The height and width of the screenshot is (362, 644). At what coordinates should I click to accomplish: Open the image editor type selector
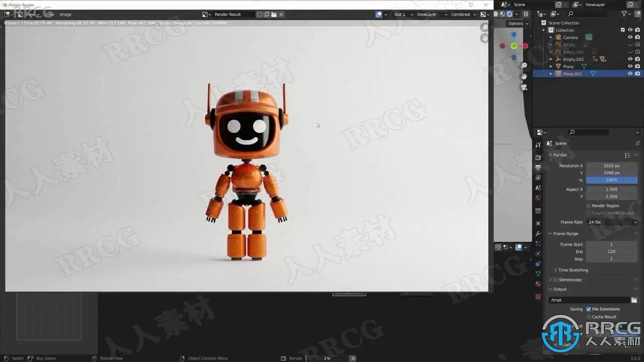coord(9,15)
